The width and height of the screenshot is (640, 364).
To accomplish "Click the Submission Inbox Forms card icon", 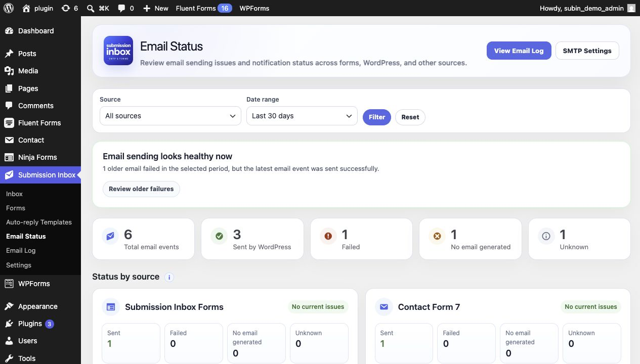I will pyautogui.click(x=111, y=307).
